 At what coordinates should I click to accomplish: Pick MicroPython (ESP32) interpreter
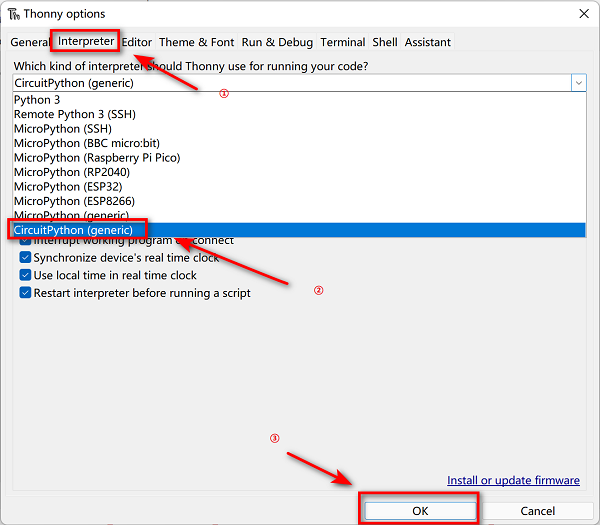(x=299, y=187)
